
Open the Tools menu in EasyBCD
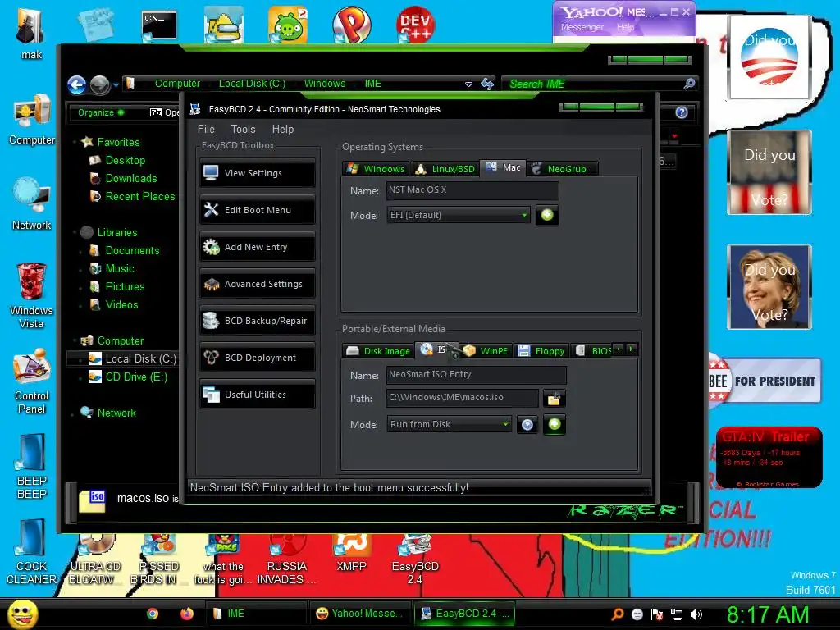tap(243, 129)
